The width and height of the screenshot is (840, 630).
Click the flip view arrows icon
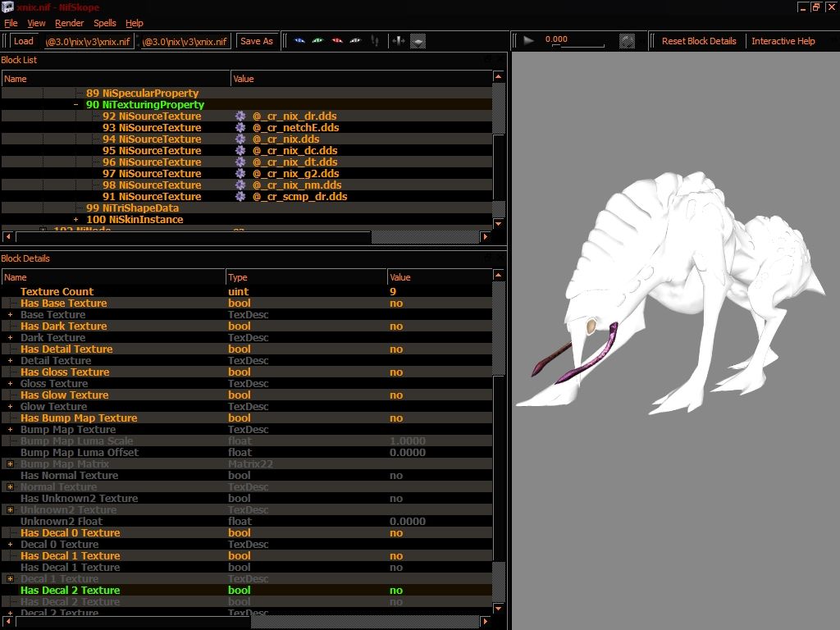[398, 41]
